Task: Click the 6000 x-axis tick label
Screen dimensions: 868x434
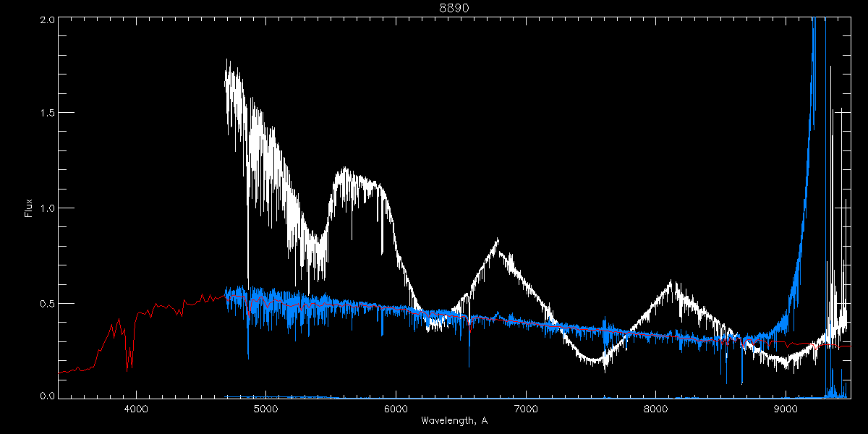Action: click(x=396, y=409)
